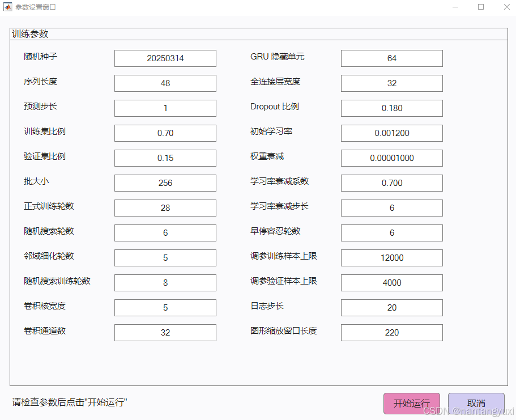Screen dimensions: 516x420
Task: Click the 训练集比例 label
Action: click(x=45, y=131)
